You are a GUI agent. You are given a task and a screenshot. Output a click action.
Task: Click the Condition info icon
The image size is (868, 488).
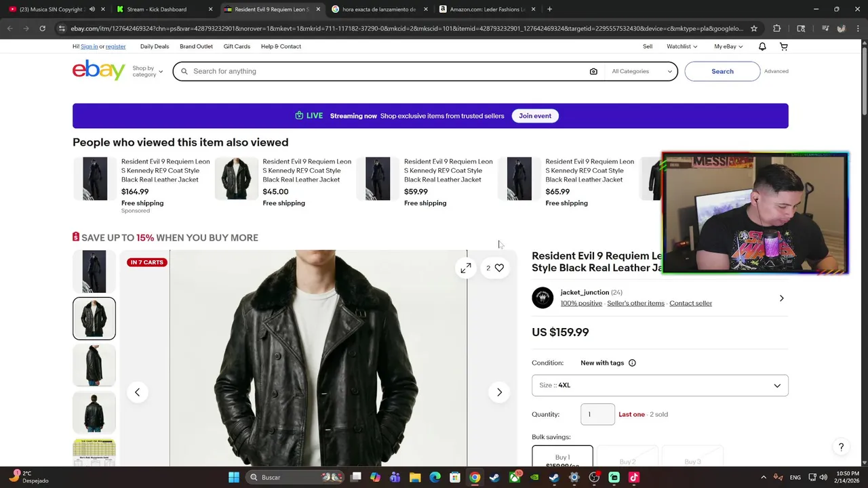tap(632, 363)
